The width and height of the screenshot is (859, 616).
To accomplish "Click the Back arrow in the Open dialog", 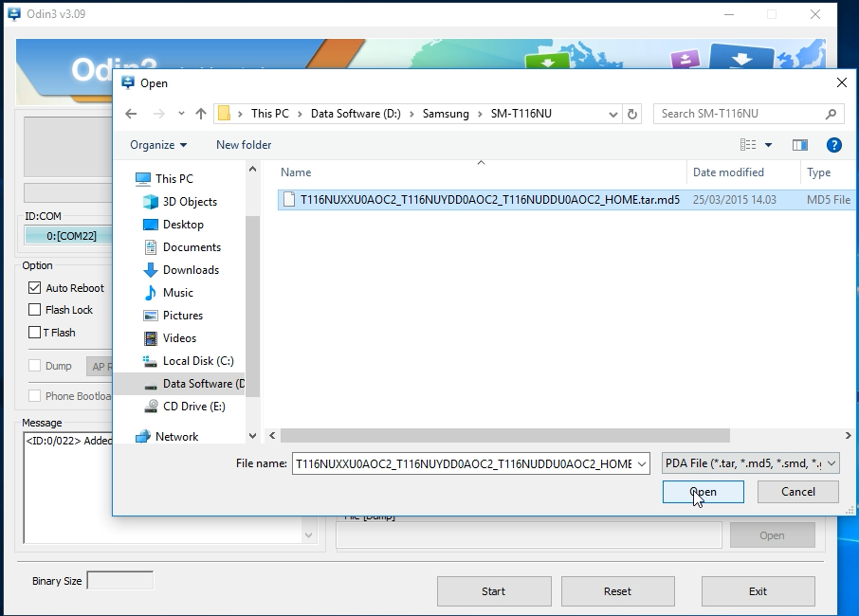I will click(131, 114).
